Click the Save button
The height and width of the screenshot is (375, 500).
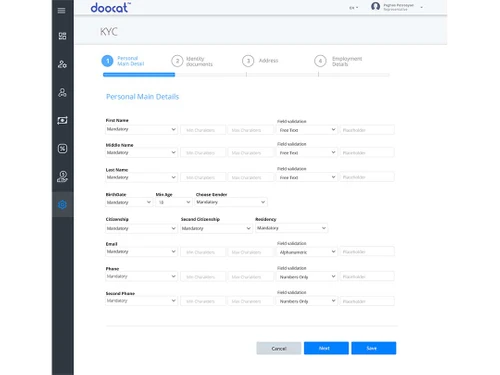click(x=374, y=348)
